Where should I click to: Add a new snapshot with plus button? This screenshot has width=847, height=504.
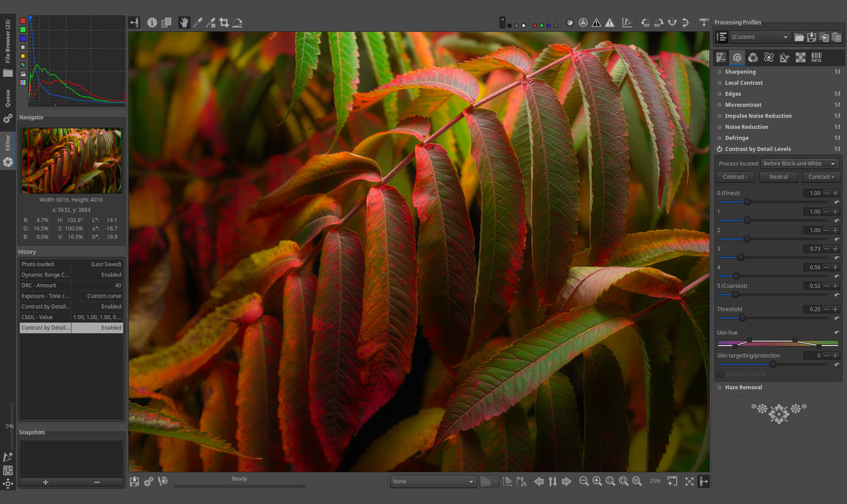(x=46, y=482)
